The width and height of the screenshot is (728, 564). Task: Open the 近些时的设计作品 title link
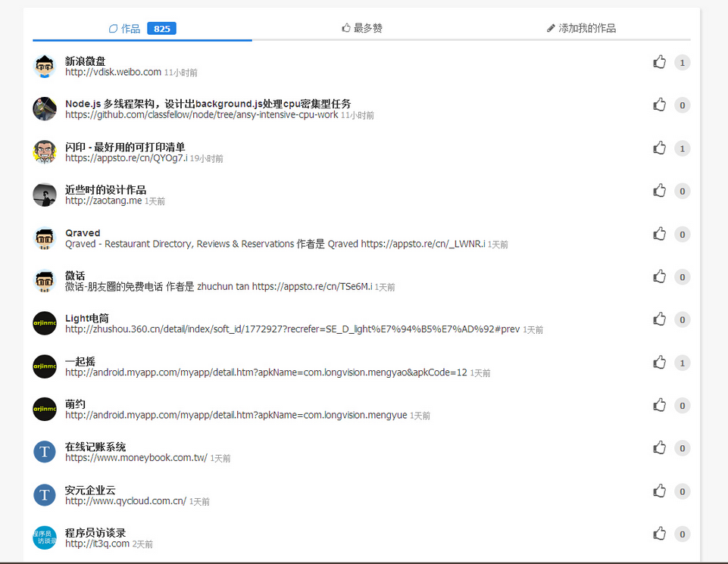[105, 190]
